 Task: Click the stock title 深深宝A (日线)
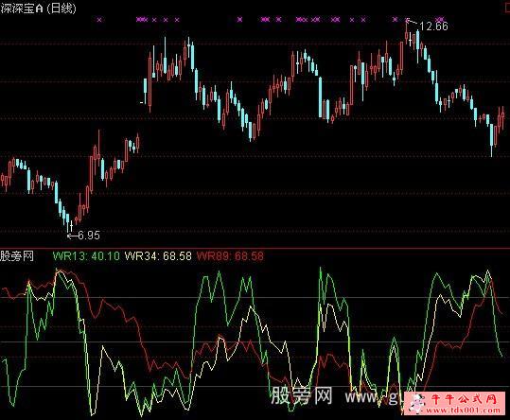click(x=39, y=9)
